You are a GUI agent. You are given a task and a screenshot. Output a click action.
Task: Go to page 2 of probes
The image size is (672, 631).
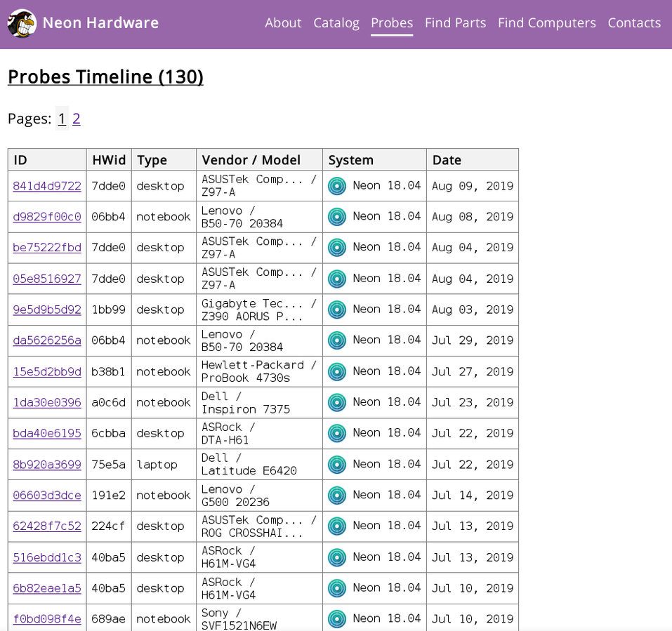coord(77,119)
